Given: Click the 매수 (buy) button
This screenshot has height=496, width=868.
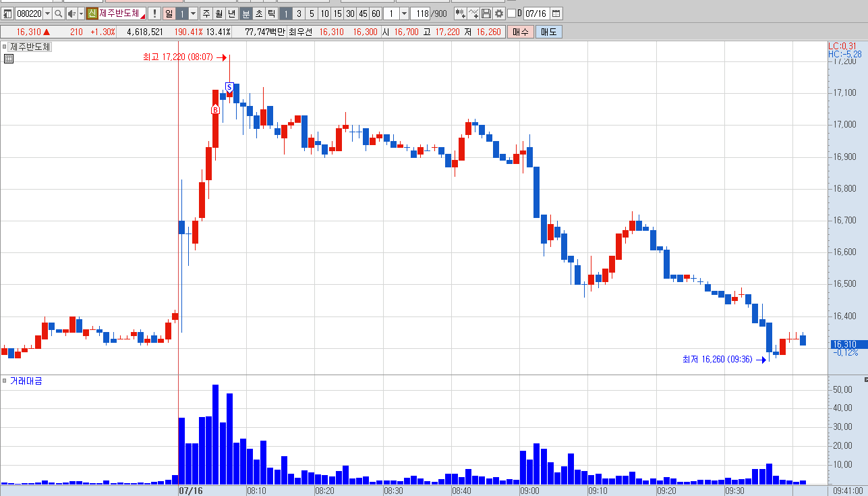Looking at the screenshot, I should pos(520,32).
